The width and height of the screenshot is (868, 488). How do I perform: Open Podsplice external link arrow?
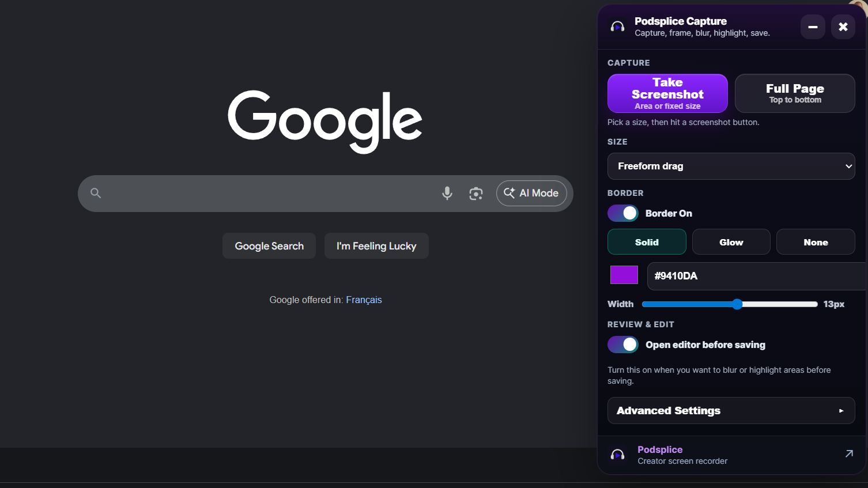coord(849,453)
